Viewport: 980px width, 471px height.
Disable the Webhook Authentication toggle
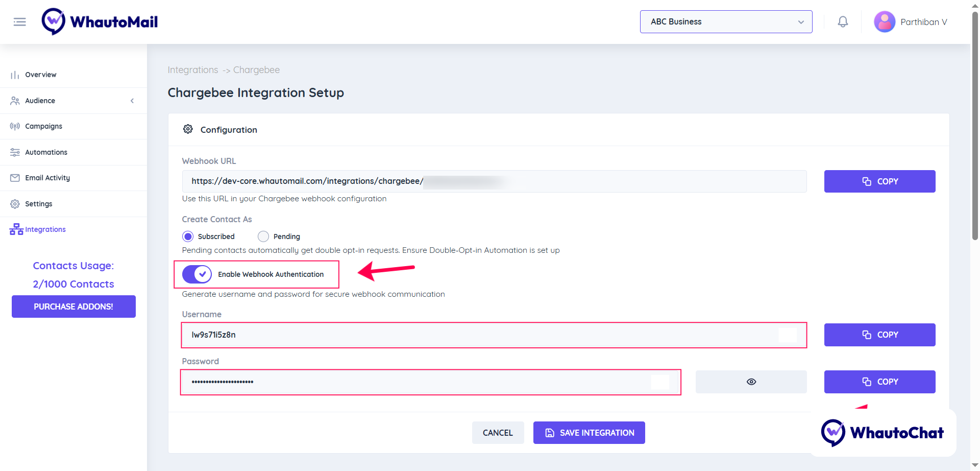pos(197,274)
